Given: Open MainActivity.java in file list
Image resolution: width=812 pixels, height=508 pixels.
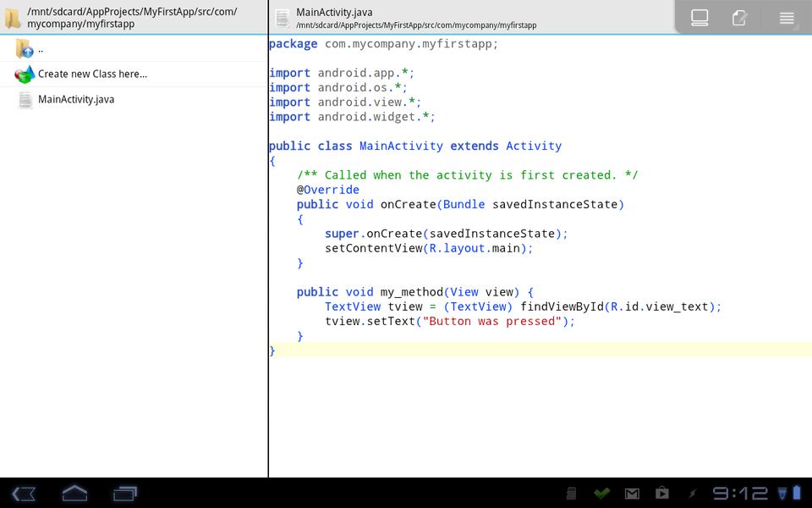Looking at the screenshot, I should [x=75, y=100].
